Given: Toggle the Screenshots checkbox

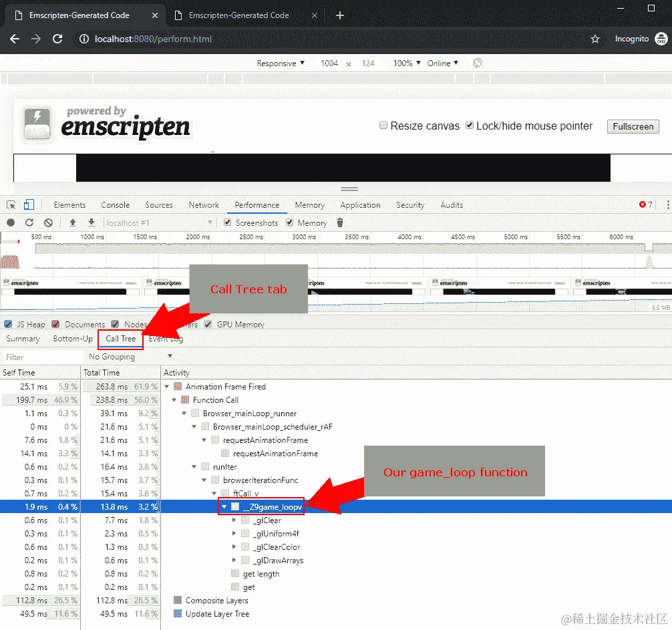Looking at the screenshot, I should (x=228, y=222).
